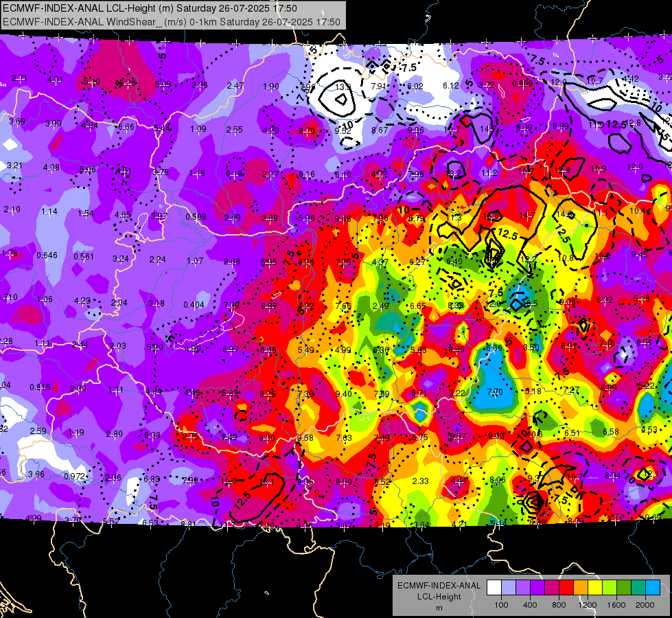Click the red legend swatch
The image size is (672, 618).
click(x=566, y=588)
